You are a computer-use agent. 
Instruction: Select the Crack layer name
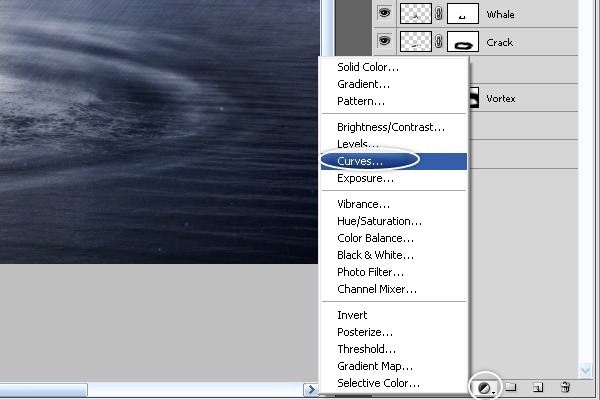coord(499,42)
